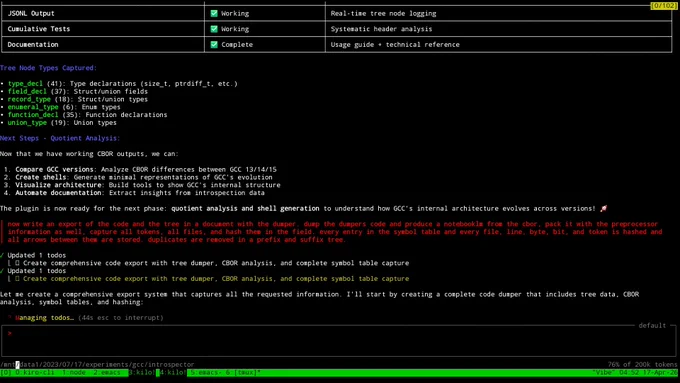Click the "Vibe" session name in status bar
Viewport: 680px width, 383px height.
click(x=605, y=373)
